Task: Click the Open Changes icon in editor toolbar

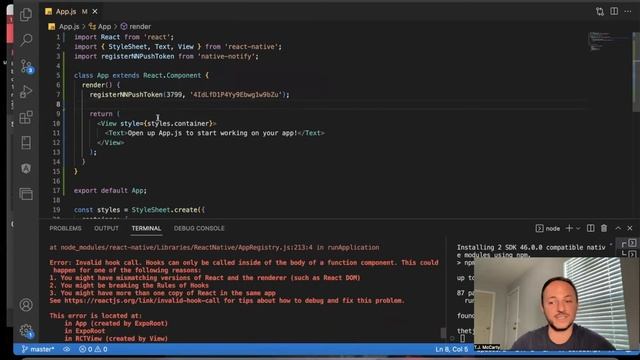Action: pyautogui.click(x=600, y=11)
